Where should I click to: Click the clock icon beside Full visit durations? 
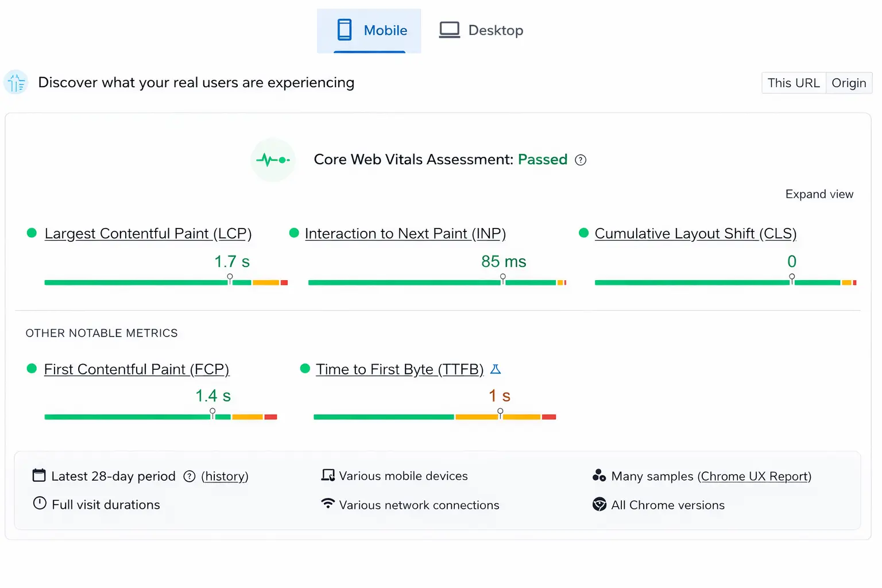[40, 504]
